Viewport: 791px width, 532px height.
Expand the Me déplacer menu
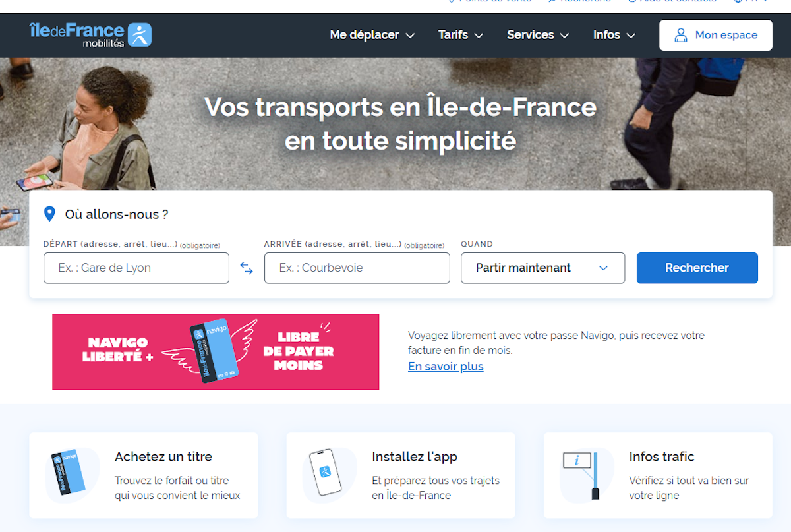click(x=372, y=35)
